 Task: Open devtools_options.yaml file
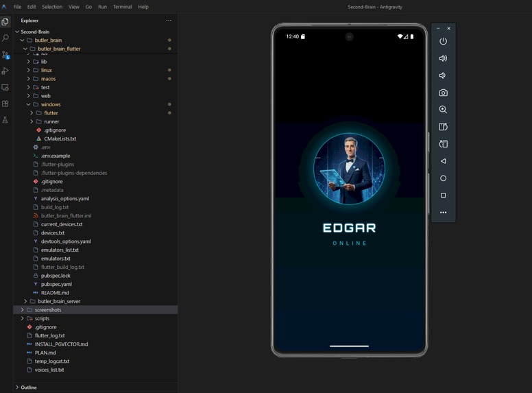(95, 241)
